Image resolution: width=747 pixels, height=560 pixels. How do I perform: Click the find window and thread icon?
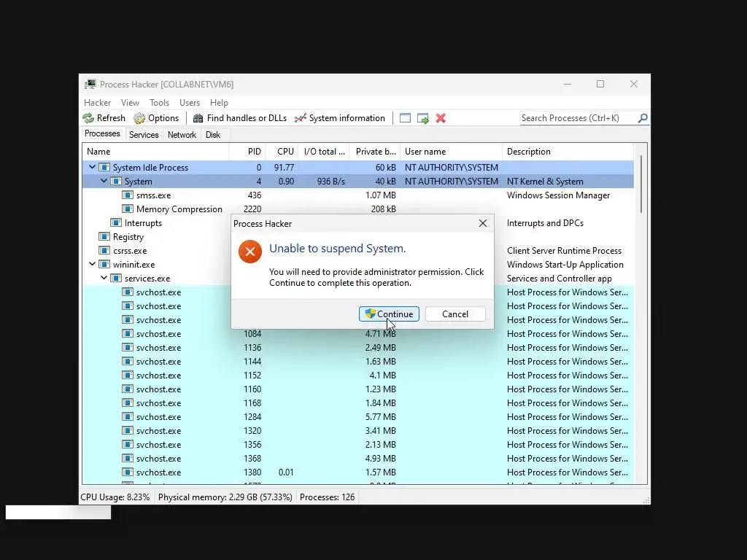[x=422, y=118]
